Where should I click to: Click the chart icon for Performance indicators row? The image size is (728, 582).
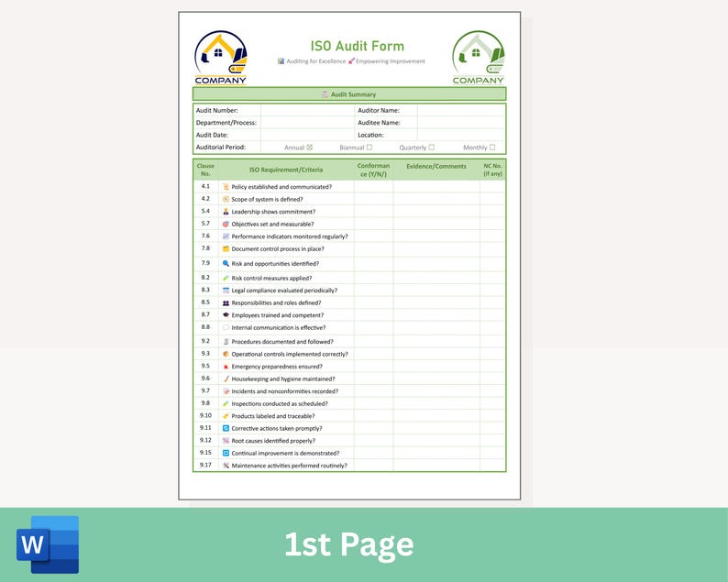point(226,236)
